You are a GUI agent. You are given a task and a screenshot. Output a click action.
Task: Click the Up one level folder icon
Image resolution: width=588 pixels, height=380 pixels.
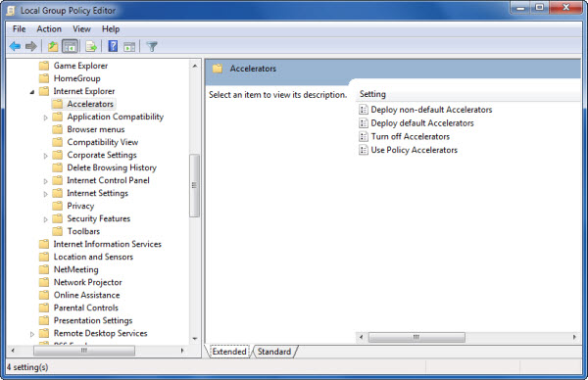click(x=53, y=46)
